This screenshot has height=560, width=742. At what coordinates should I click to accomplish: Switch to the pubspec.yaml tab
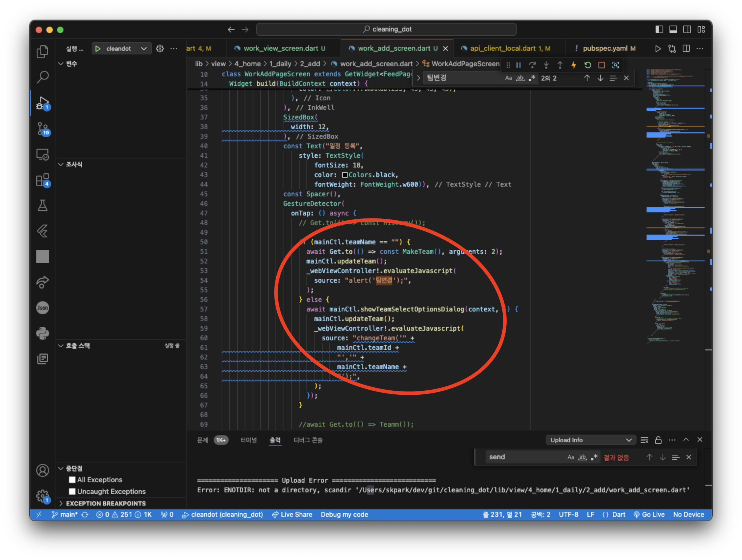pos(604,48)
